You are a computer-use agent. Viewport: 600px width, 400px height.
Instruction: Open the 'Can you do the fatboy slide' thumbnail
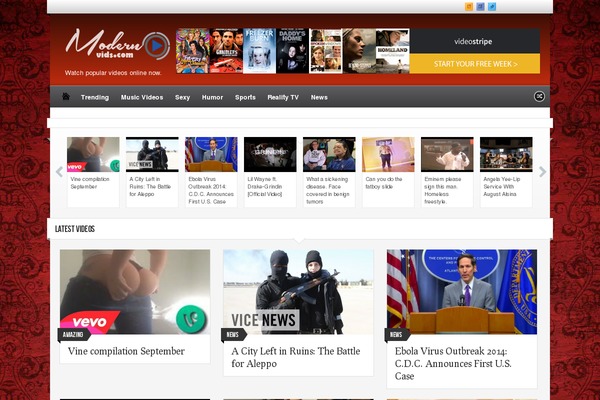point(388,154)
